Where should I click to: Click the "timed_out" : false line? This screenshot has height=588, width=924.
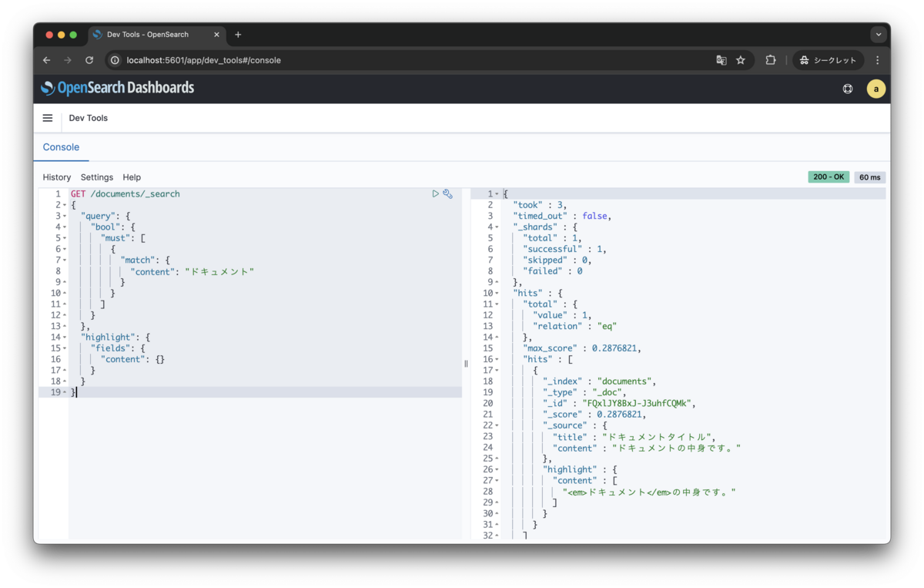click(x=562, y=217)
